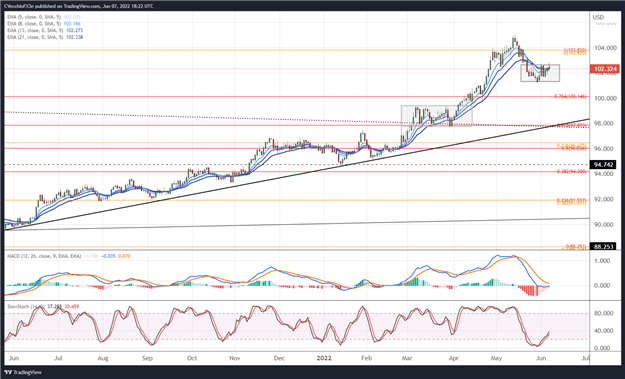
Task: Click the black 88.253 price label
Action: [604, 247]
